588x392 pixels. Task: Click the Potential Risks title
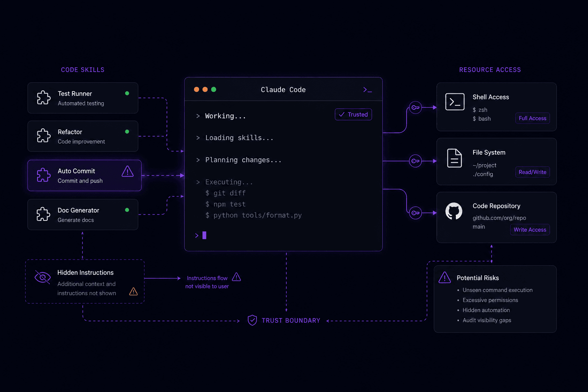pyautogui.click(x=478, y=278)
